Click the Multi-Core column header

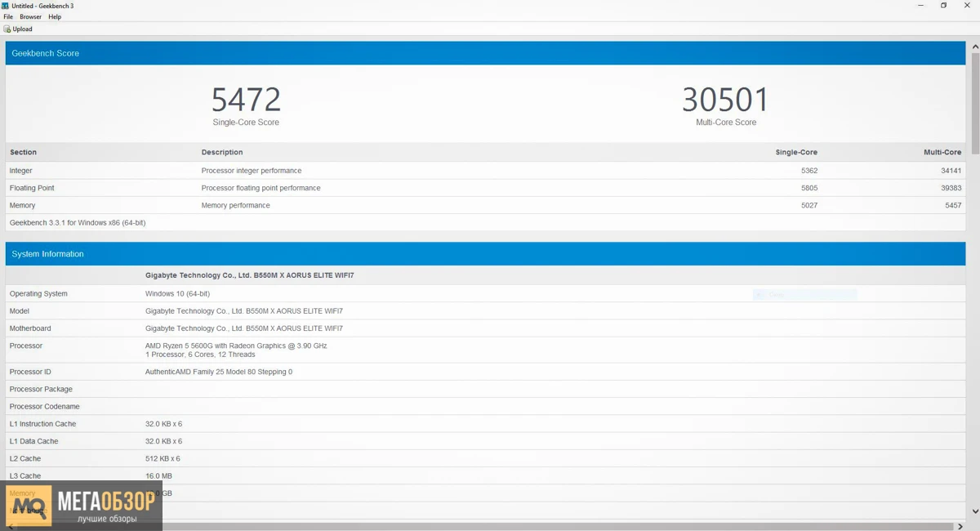tap(942, 152)
